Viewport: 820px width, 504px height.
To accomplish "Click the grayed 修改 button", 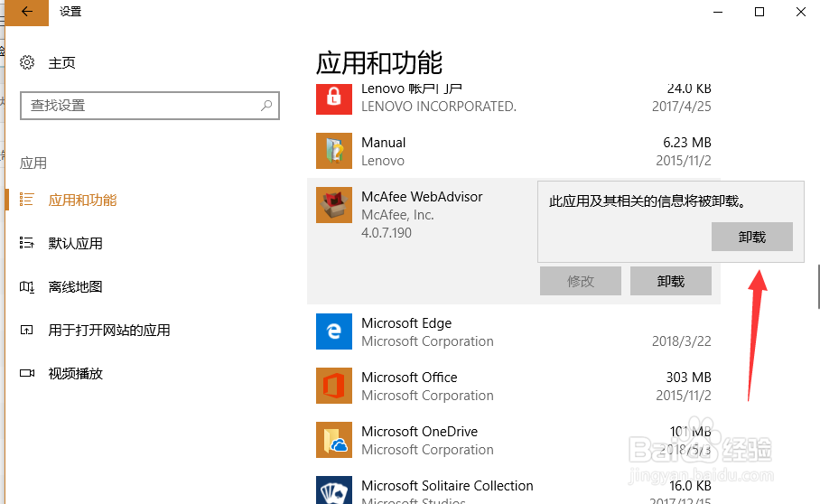I will click(581, 281).
